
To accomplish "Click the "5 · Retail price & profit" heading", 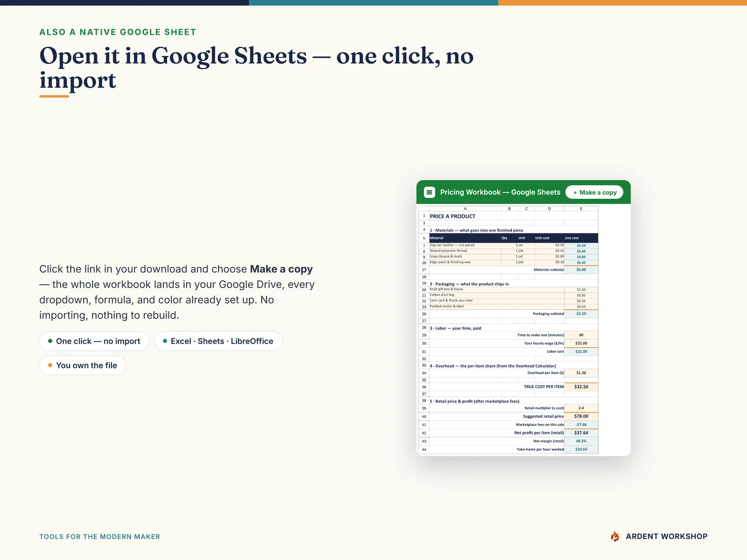I will pyautogui.click(x=474, y=401).
